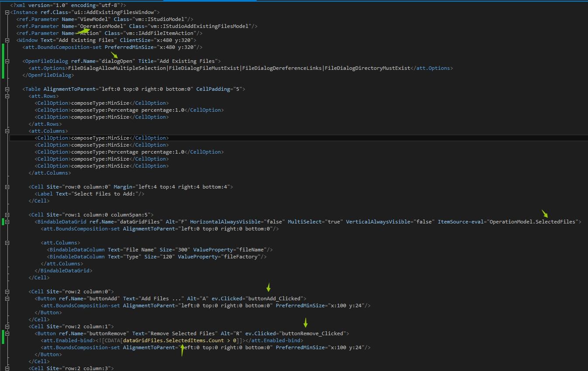Collapse the BindableDataGrid element block

(x=7, y=222)
